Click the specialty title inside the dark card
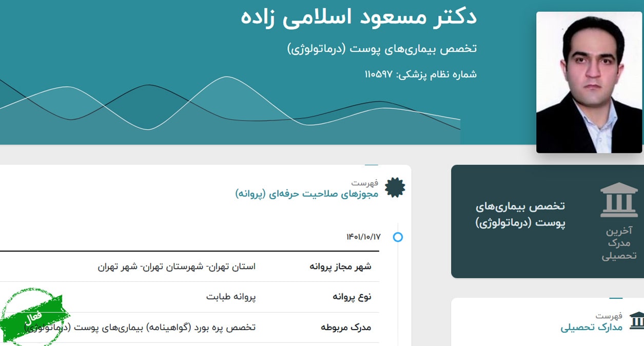 click(x=520, y=215)
